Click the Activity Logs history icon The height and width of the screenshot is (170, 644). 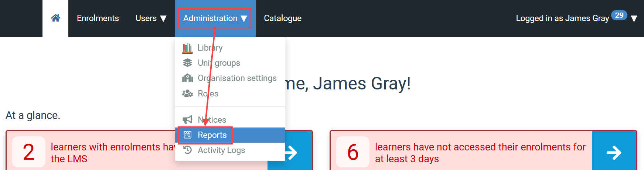188,150
